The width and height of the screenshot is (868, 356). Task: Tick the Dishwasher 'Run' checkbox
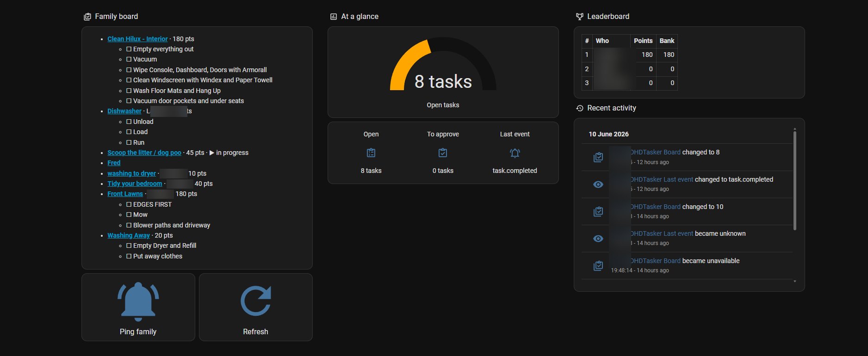(x=129, y=142)
